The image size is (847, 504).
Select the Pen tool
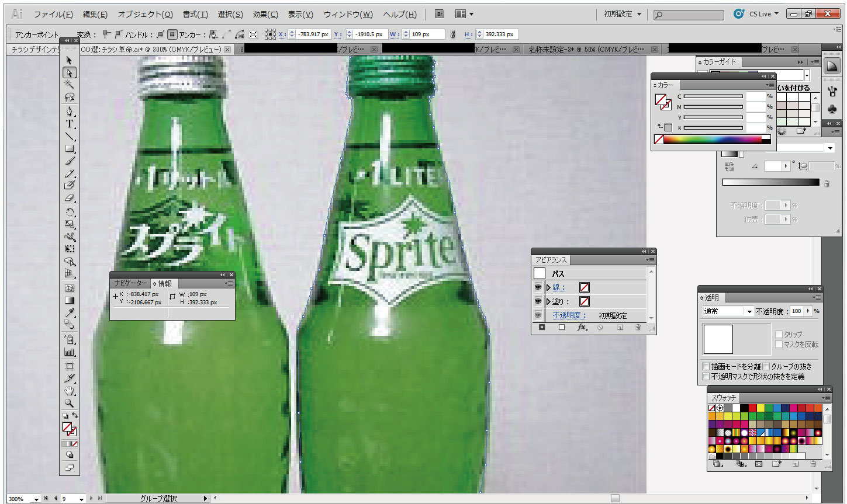pos(70,111)
